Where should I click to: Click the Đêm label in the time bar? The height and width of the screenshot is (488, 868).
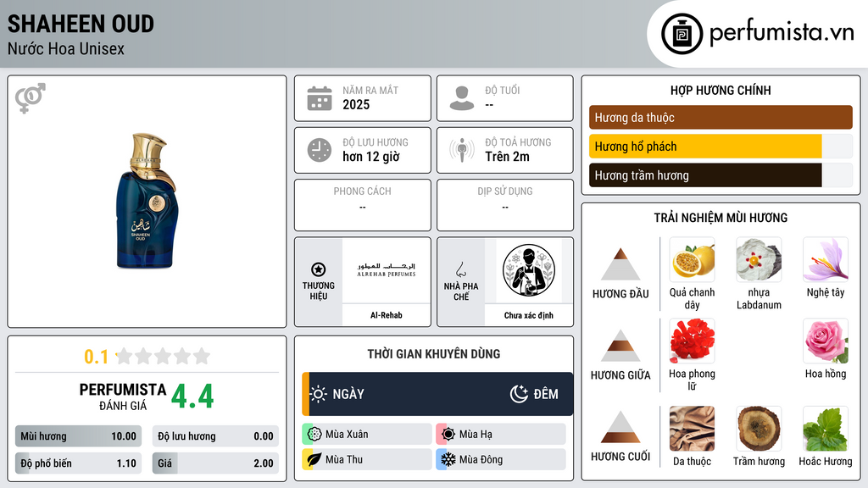click(x=546, y=394)
